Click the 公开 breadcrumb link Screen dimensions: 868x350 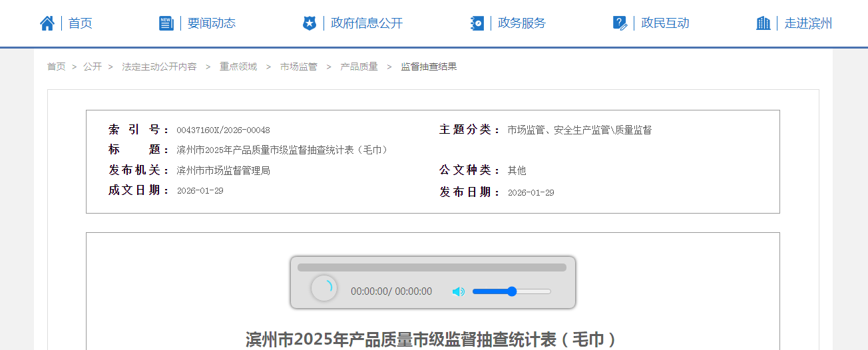click(x=93, y=67)
